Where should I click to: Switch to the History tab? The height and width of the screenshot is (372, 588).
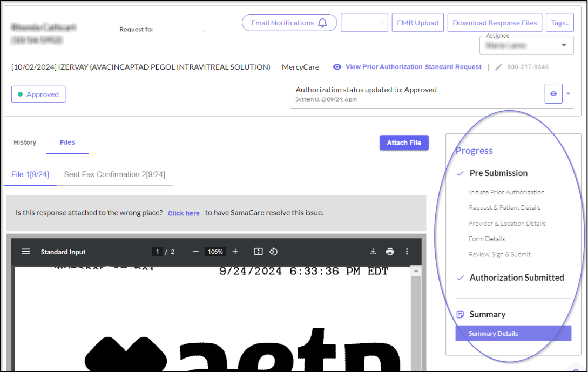[25, 142]
